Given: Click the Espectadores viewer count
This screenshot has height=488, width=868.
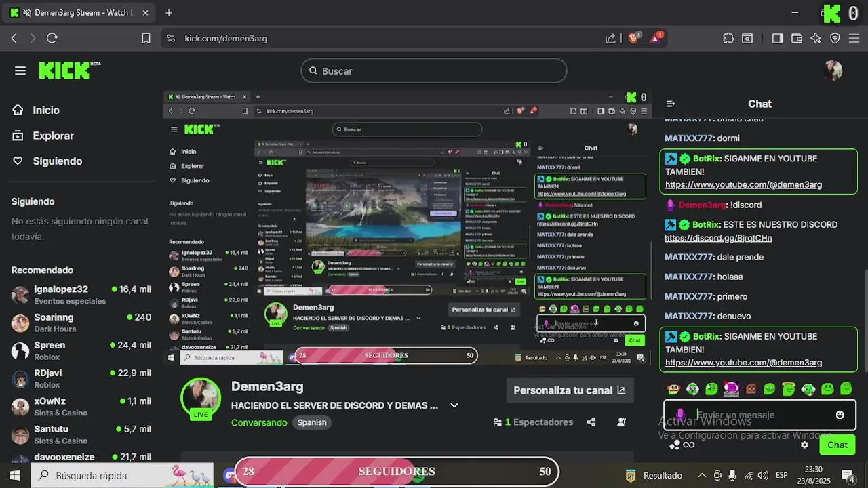Looking at the screenshot, I should tap(533, 422).
